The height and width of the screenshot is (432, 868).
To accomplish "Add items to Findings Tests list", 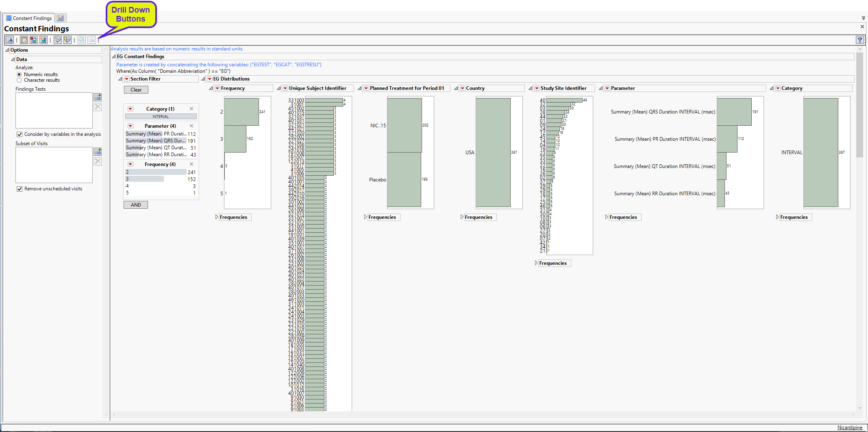I will click(98, 97).
